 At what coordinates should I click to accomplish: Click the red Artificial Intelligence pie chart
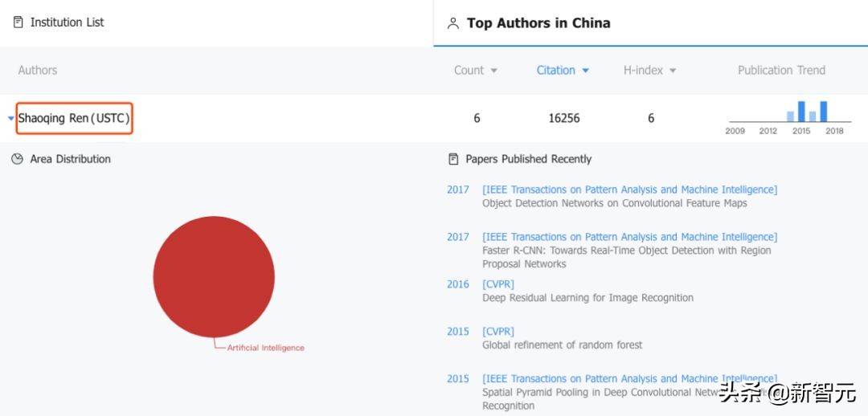pyautogui.click(x=214, y=276)
